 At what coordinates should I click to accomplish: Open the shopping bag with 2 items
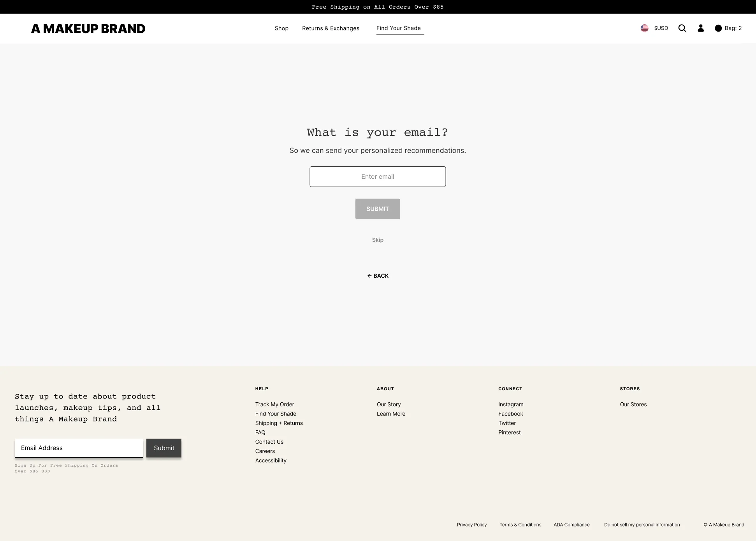pyautogui.click(x=728, y=28)
